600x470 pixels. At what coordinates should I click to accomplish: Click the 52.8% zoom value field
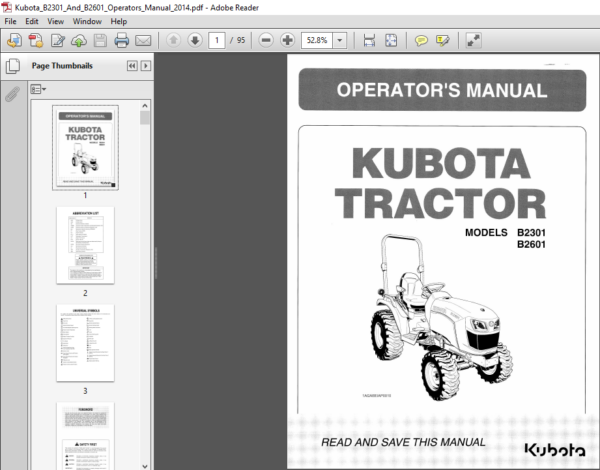tap(317, 40)
